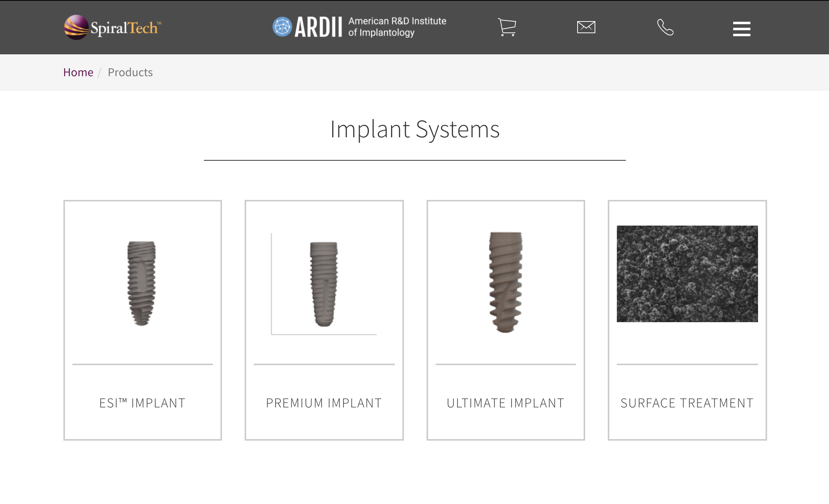Click the SURFACE TREATMENT label
The height and width of the screenshot is (504, 829).
coord(687,403)
